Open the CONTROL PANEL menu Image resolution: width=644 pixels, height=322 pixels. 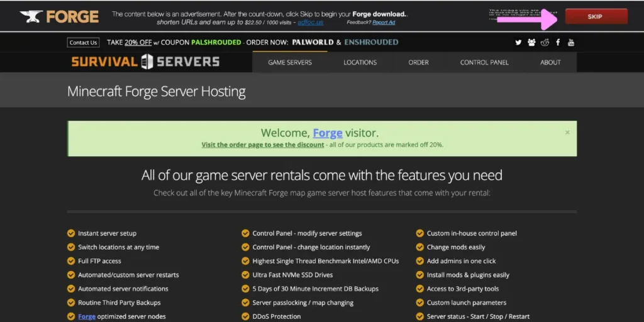484,62
